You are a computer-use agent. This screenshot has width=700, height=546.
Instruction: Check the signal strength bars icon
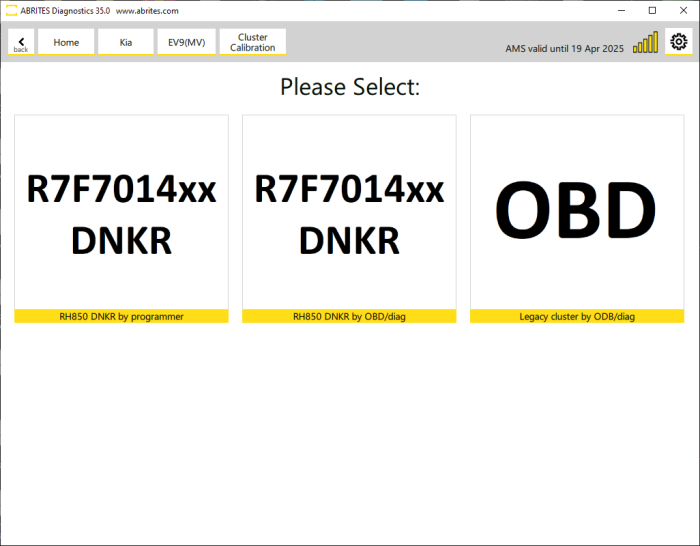click(x=645, y=42)
